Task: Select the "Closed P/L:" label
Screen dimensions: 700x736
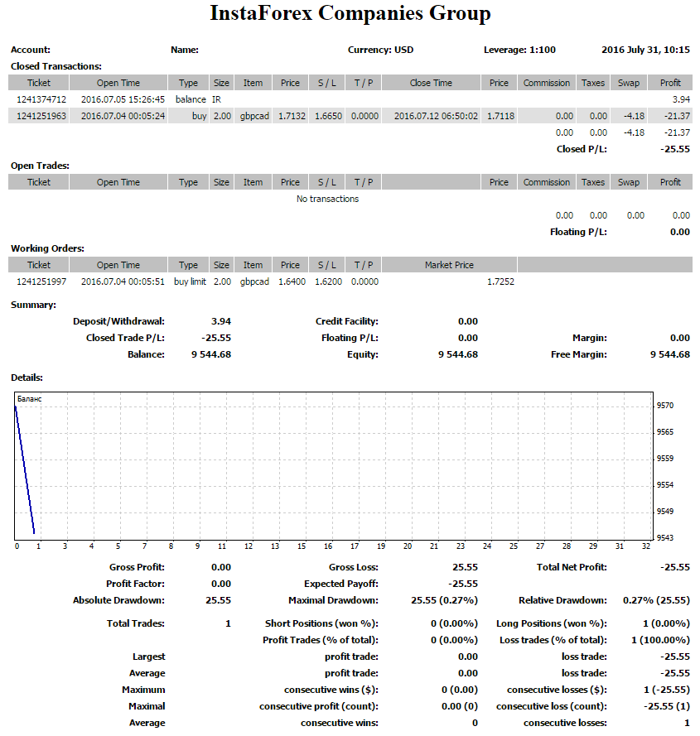Action: [582, 149]
